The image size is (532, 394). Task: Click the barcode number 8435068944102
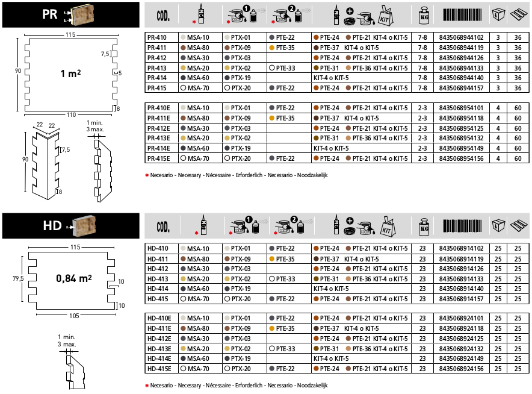pos(462,38)
